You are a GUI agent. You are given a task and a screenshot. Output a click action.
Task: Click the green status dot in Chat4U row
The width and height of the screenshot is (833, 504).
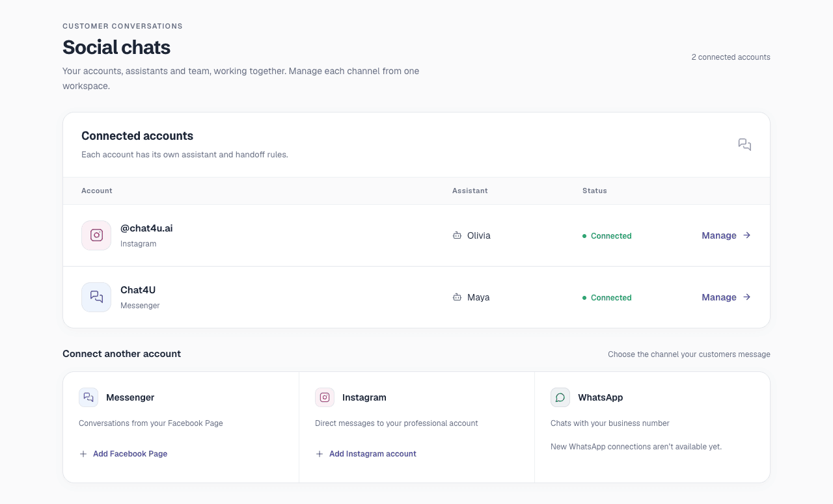[584, 298]
